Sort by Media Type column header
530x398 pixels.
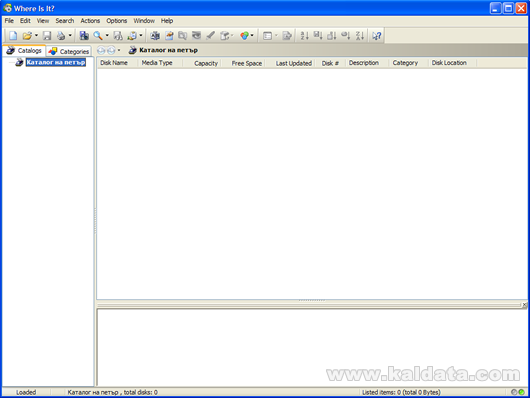pyautogui.click(x=160, y=63)
